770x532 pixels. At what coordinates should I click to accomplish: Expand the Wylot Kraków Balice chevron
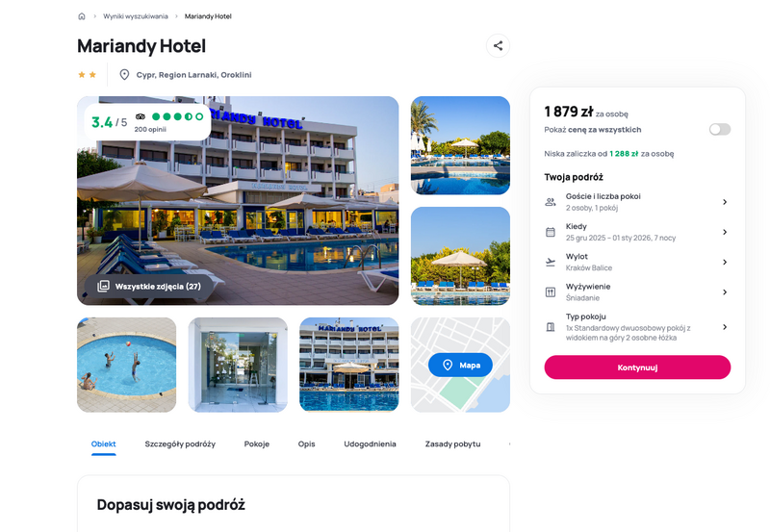click(x=725, y=262)
